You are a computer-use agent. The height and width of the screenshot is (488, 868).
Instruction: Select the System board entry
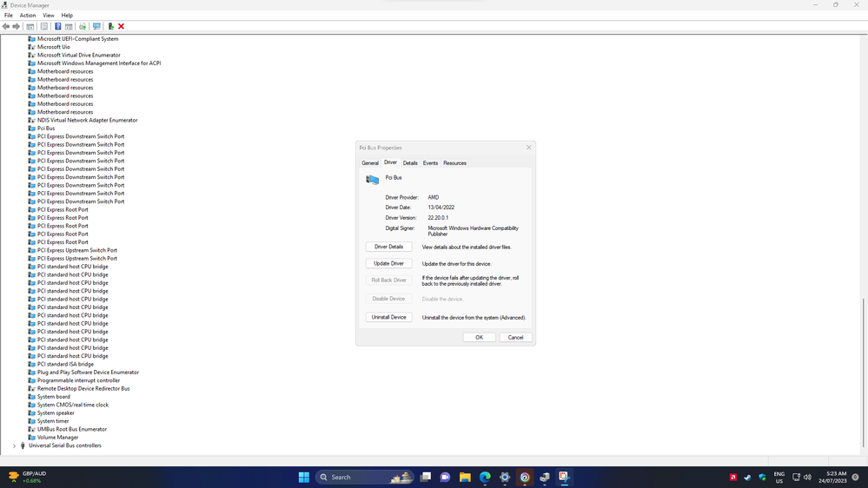(54, 397)
